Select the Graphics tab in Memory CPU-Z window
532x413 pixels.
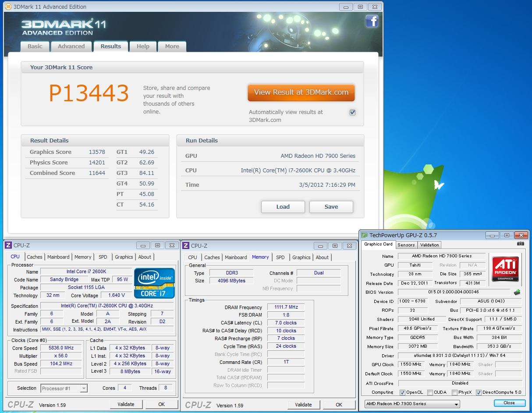click(x=301, y=257)
